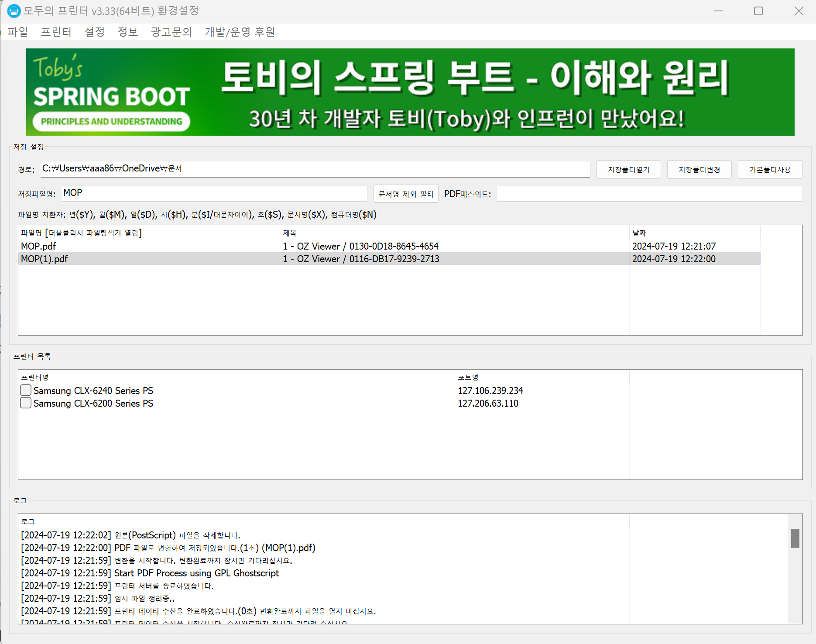
Task: Click the 로그 column header in log list
Action: [x=323, y=522]
